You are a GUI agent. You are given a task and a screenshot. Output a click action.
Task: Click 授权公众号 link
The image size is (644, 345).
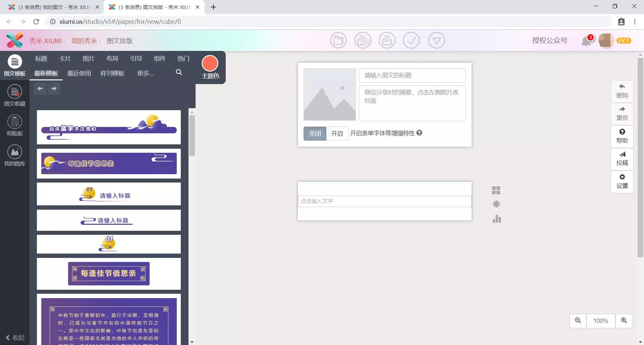[550, 41]
